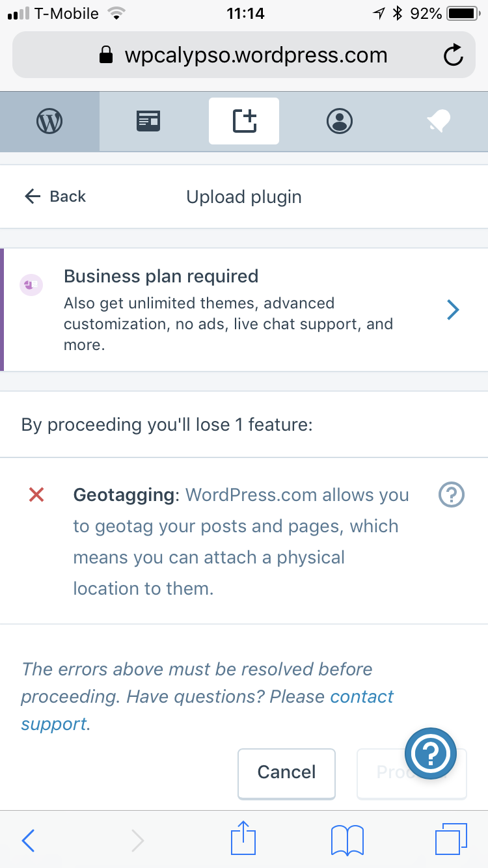Reload the page in Safari
This screenshot has width=488, height=868.
coord(453,56)
